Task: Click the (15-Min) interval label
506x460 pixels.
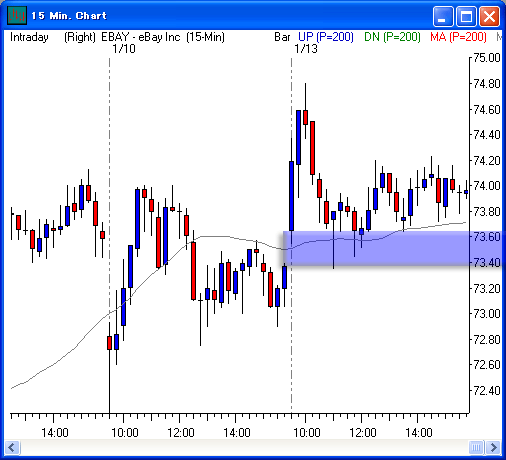Action: (205, 37)
